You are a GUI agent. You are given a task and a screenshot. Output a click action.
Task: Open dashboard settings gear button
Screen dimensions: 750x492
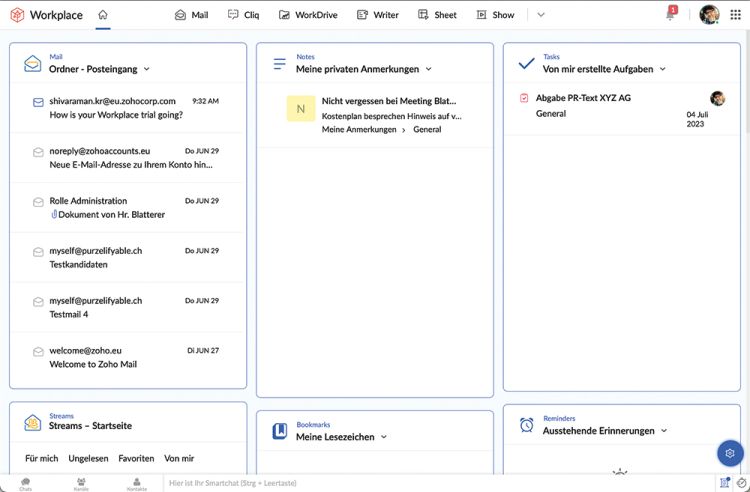(730, 453)
